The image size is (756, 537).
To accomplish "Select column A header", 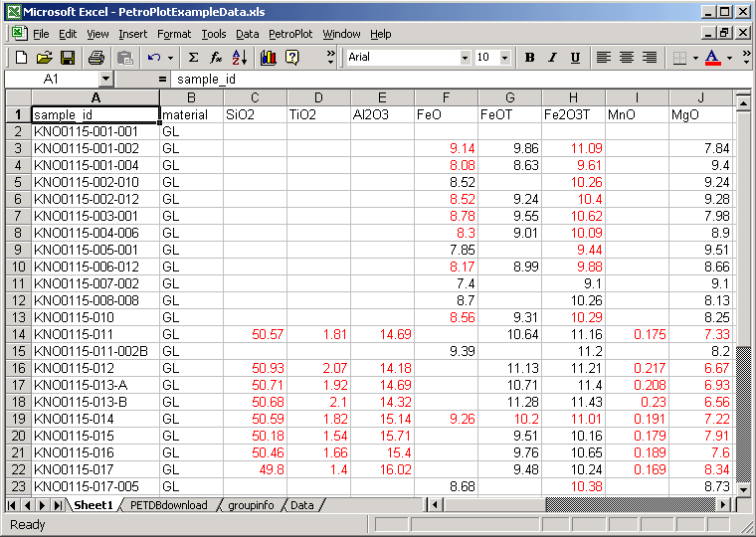I will (x=95, y=97).
